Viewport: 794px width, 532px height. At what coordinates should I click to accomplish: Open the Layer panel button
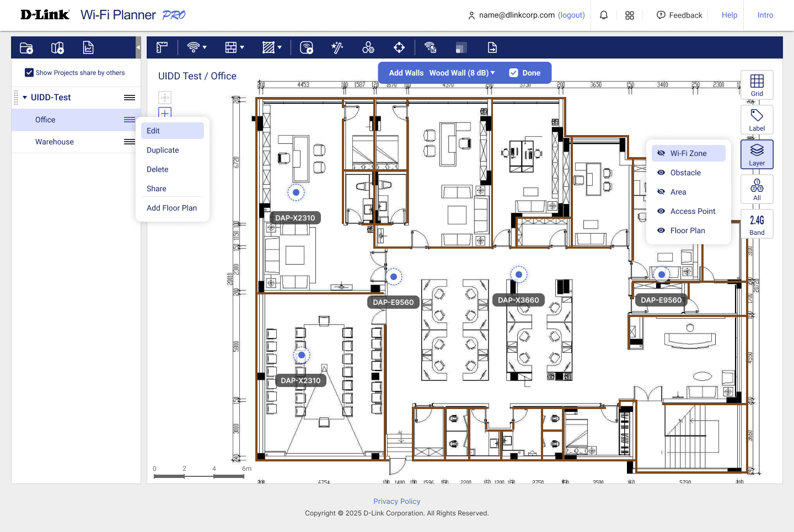[x=757, y=154]
